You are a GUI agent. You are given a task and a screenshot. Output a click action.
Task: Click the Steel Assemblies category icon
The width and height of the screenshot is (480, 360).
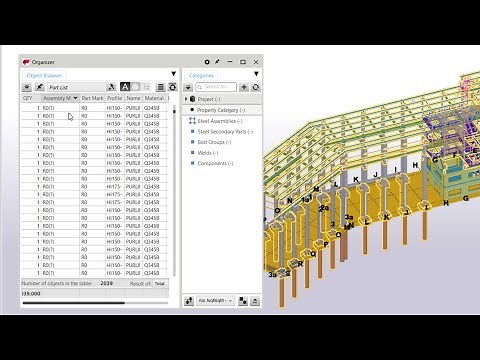click(192, 121)
